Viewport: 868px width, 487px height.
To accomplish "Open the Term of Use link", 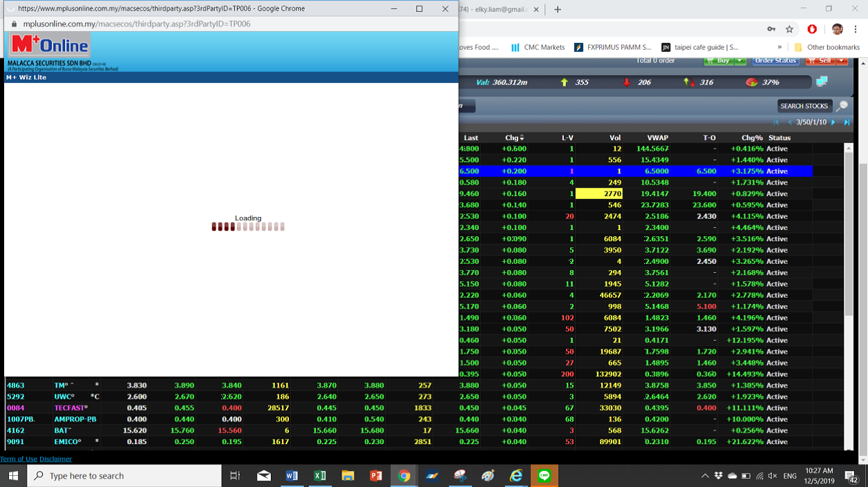I will [x=18, y=459].
